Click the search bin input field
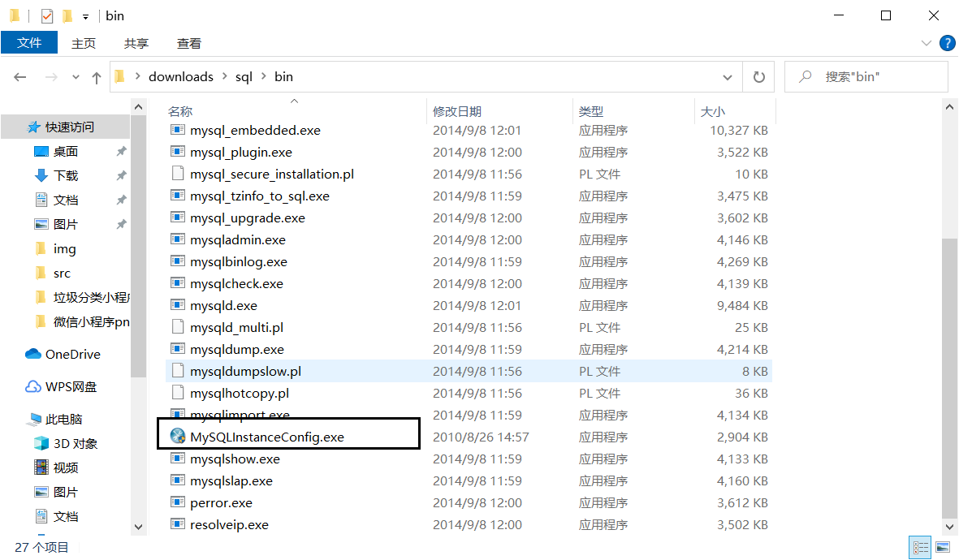Image resolution: width=959 pixels, height=560 pixels. (866, 77)
